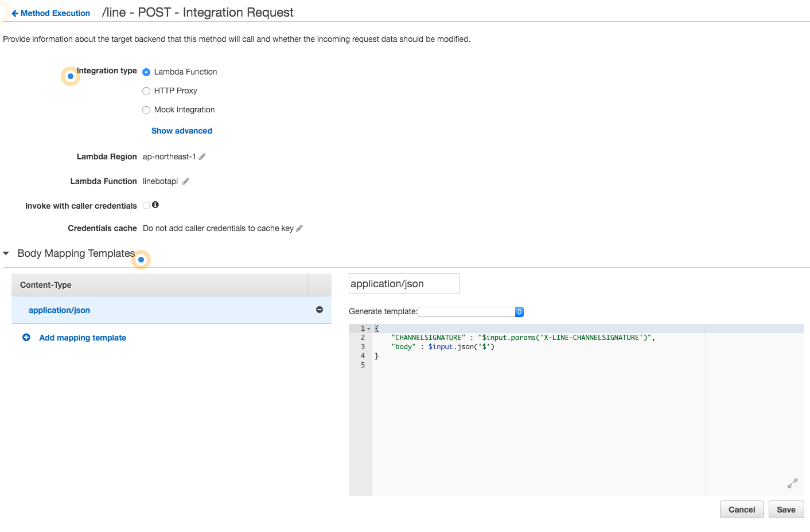Image resolution: width=810 pixels, height=532 pixels.
Task: Enable Invoke with caller credentials
Action: click(x=146, y=205)
